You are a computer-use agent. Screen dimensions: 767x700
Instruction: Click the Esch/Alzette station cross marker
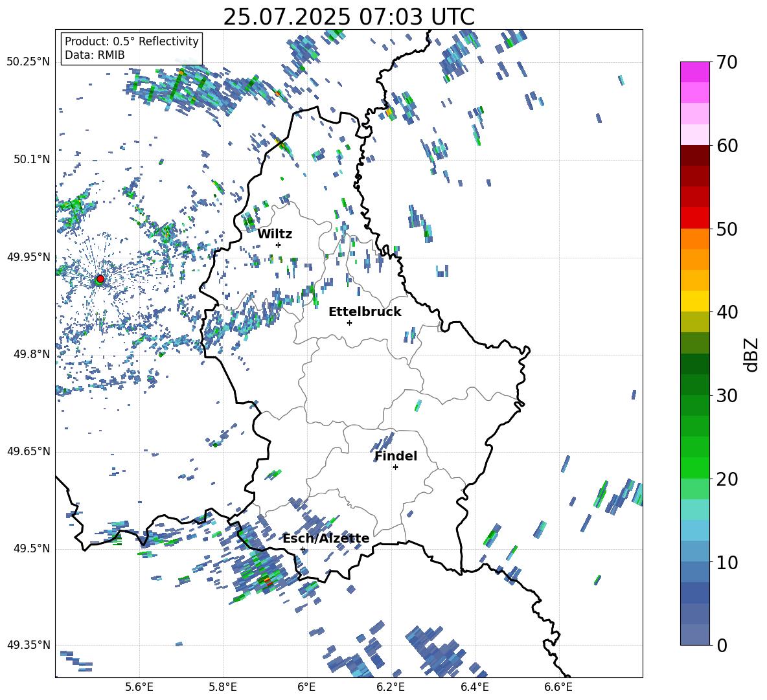[x=303, y=549]
